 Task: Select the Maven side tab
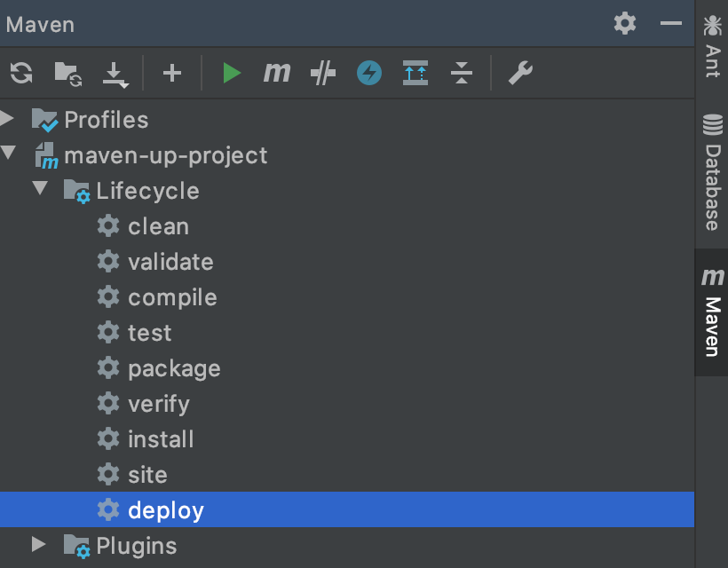[x=712, y=312]
